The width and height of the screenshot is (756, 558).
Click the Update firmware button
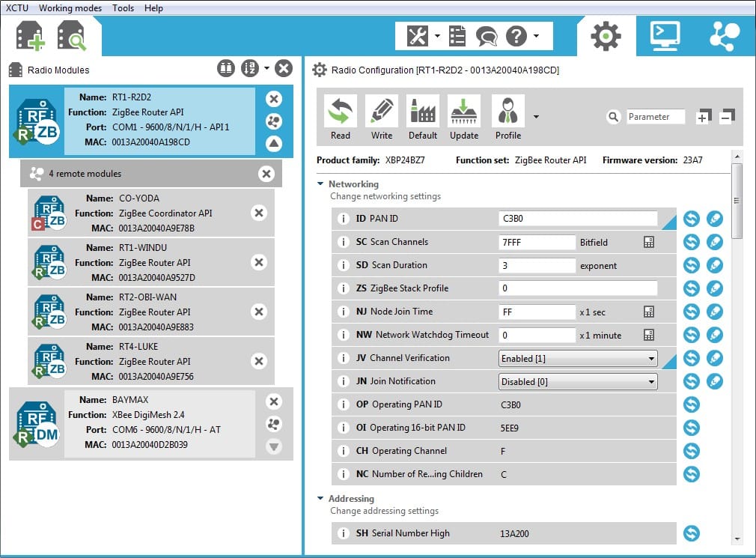click(x=463, y=116)
